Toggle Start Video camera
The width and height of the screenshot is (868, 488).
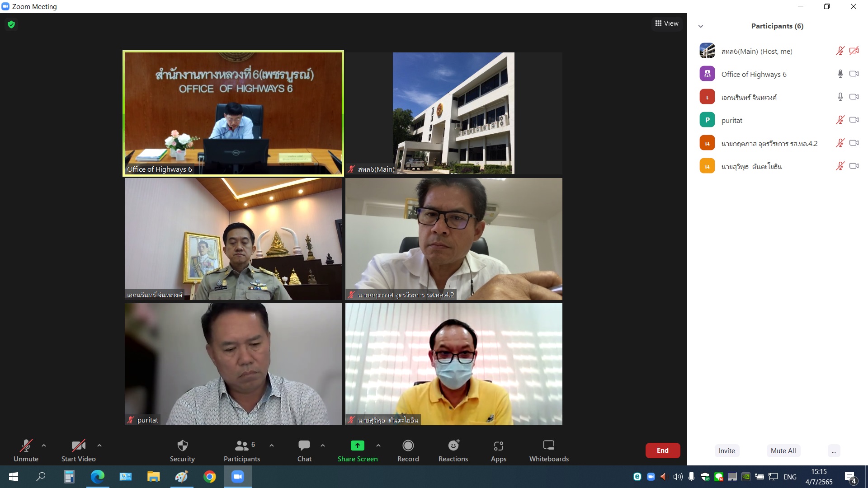[78, 450]
